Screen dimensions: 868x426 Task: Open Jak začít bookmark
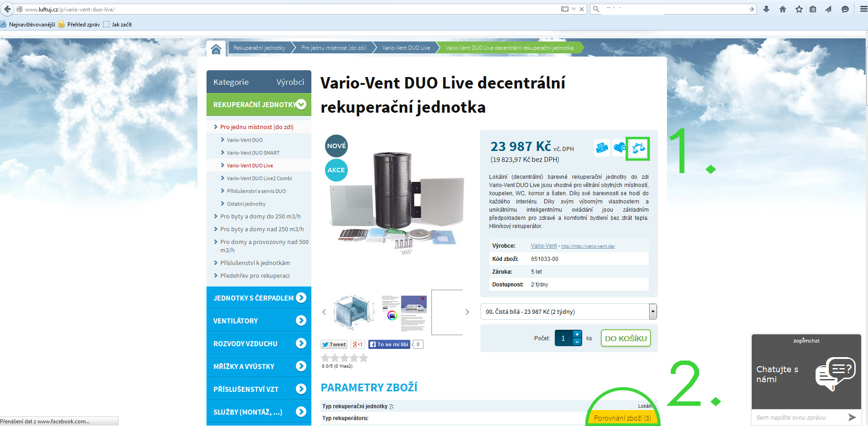coord(118,25)
